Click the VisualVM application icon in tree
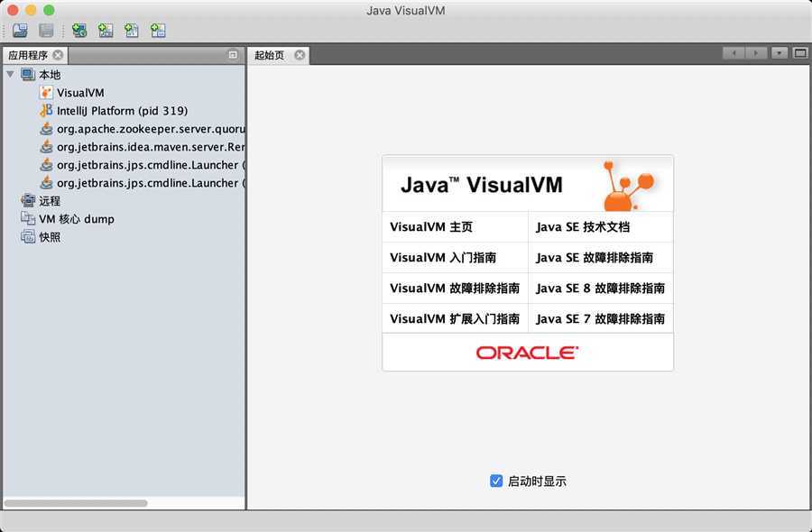Viewport: 812px width, 532px height. (x=46, y=92)
